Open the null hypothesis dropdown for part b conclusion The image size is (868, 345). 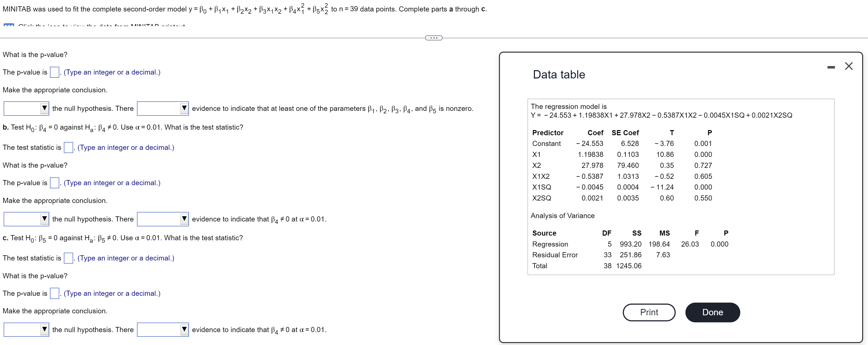[26, 219]
